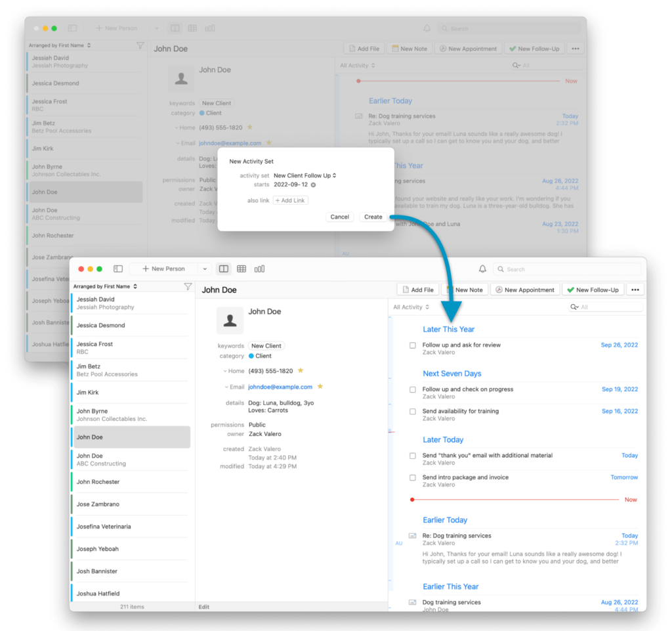This screenshot has height=631, width=672.
Task: Check off Send intro package and invoice
Action: 412,477
